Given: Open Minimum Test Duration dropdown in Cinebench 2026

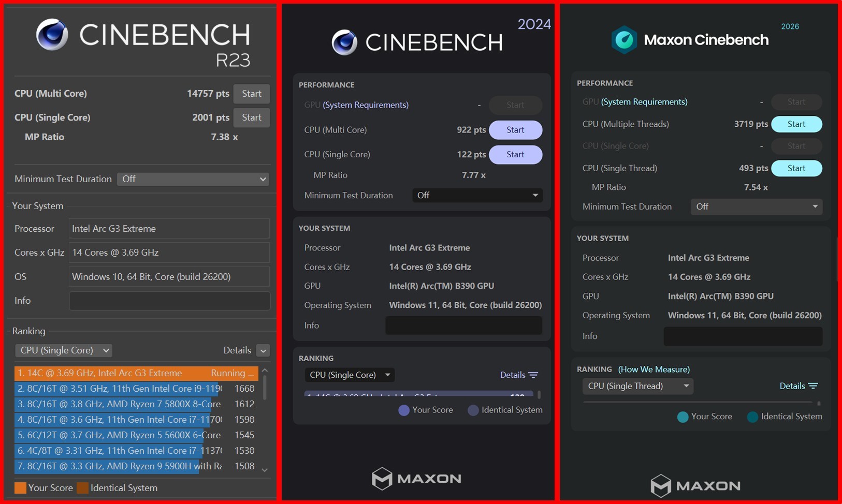Looking at the screenshot, I should coord(757,206).
